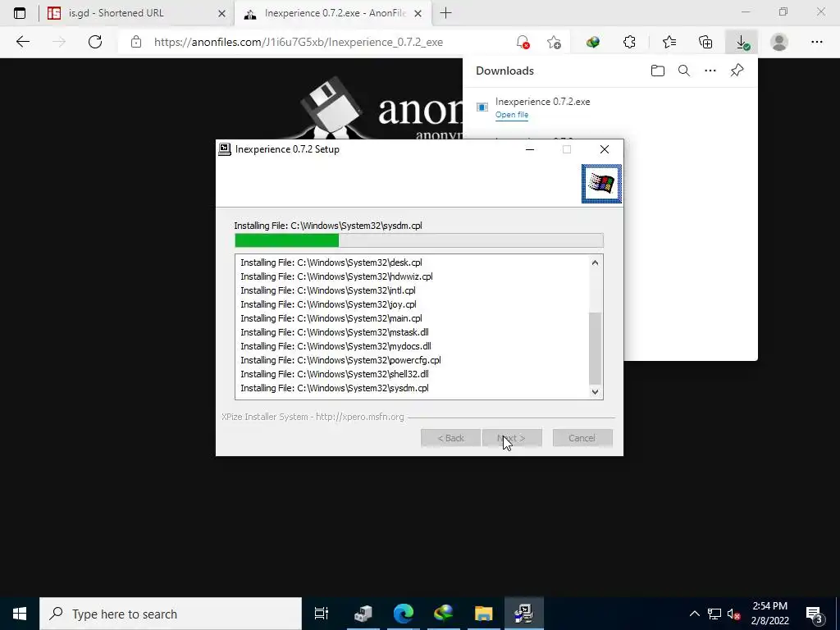
Task: Minimize the Inexperience Setup window
Action: (530, 149)
